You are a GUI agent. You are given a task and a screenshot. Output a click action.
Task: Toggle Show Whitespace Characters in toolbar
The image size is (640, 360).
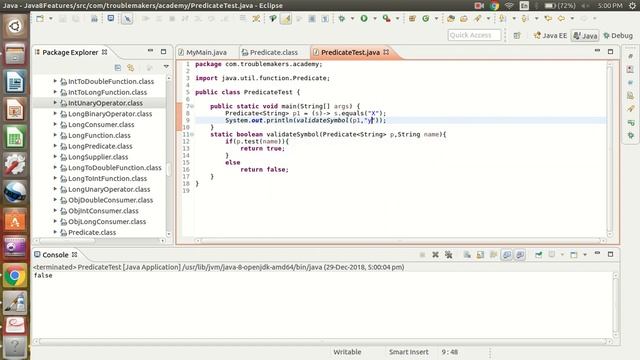point(325,19)
